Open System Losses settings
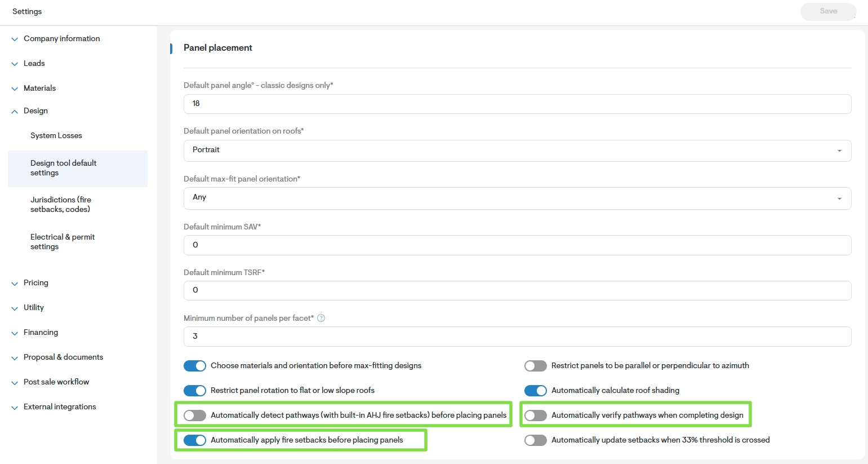Screen dimensions: 868x464 click(x=56, y=136)
